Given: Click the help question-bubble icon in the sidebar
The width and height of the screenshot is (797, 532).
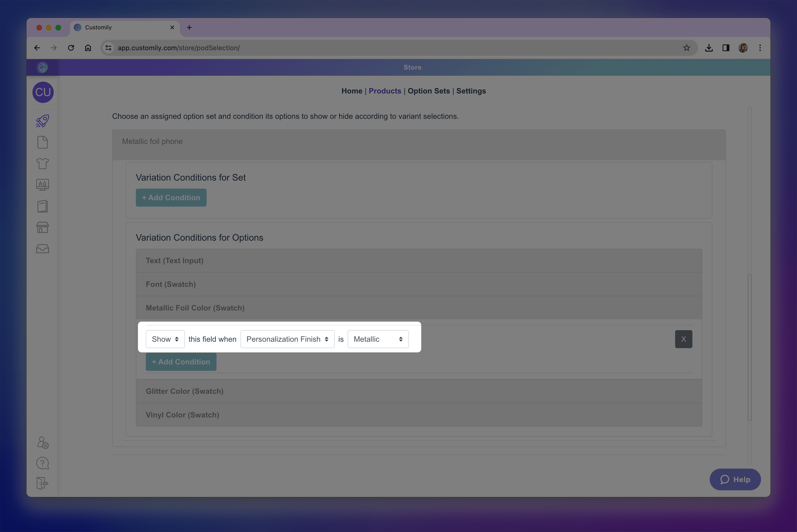Looking at the screenshot, I should point(42,463).
